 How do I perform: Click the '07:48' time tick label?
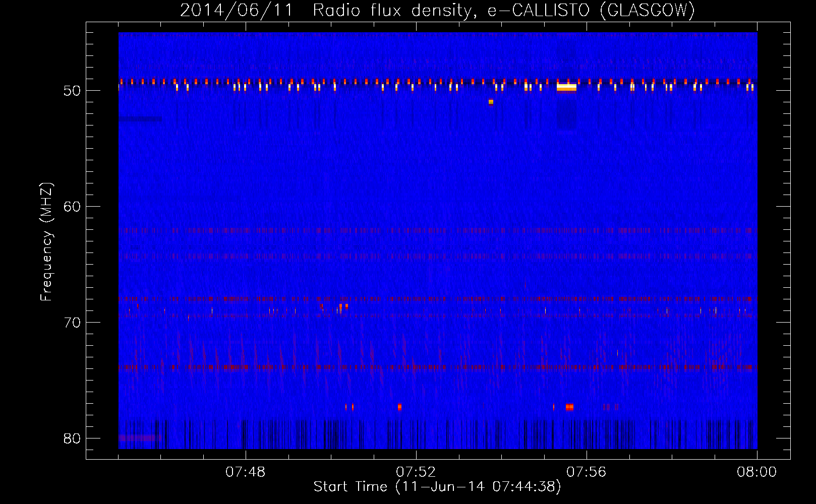point(245,472)
